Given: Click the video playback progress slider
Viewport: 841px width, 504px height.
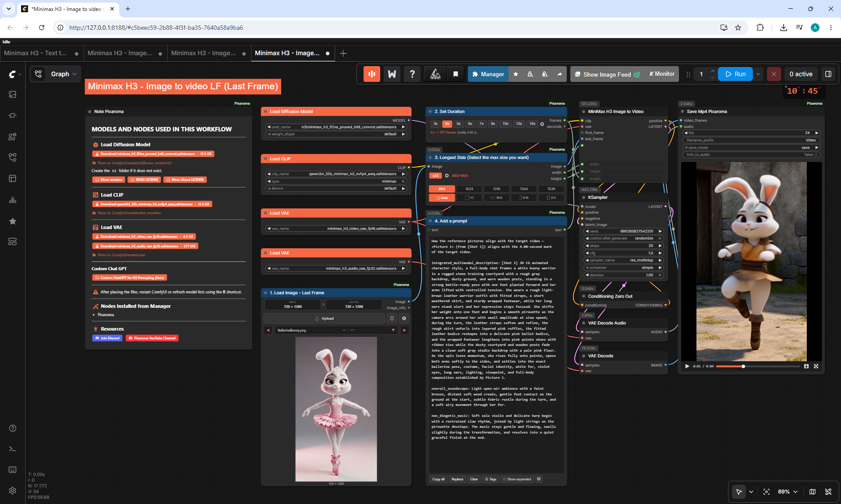Looking at the screenshot, I should (x=758, y=366).
